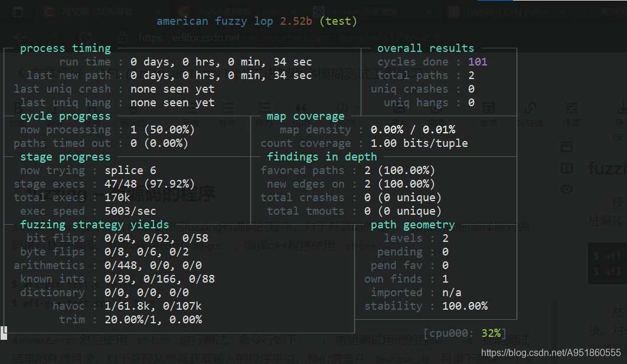Click the 'findings in depth' section header

(x=322, y=157)
